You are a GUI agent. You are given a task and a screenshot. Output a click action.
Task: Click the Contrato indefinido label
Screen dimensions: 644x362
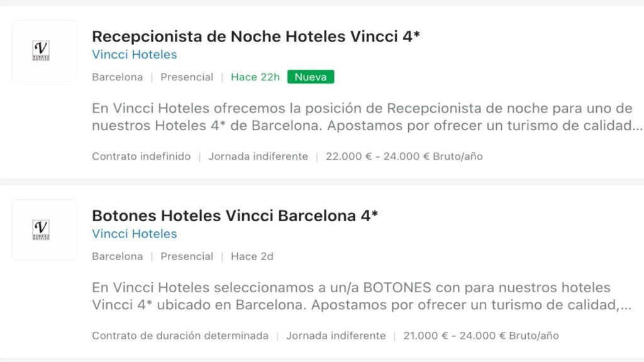(x=141, y=156)
